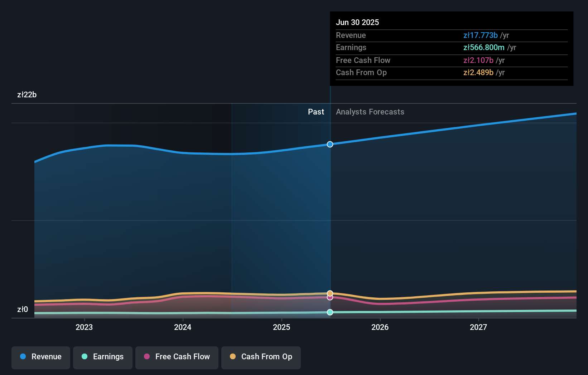Toggle the Earnings series visibility
588x375 pixels.
pos(102,357)
